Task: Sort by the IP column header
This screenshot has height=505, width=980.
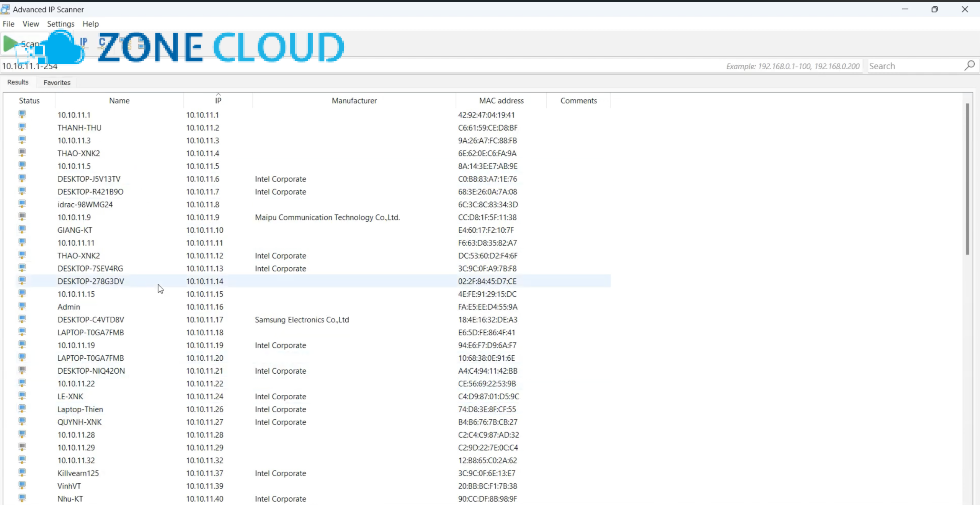Action: click(x=218, y=101)
